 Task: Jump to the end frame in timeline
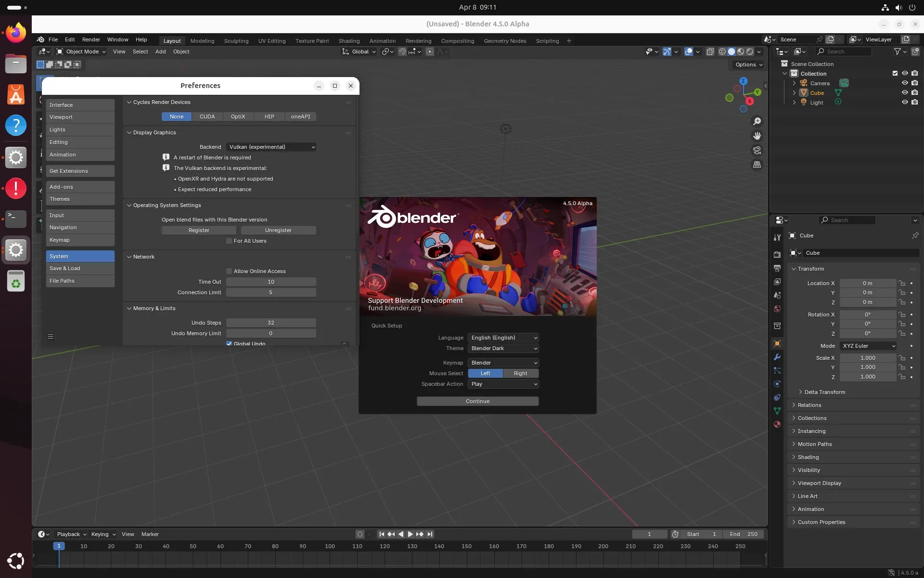[x=430, y=534]
